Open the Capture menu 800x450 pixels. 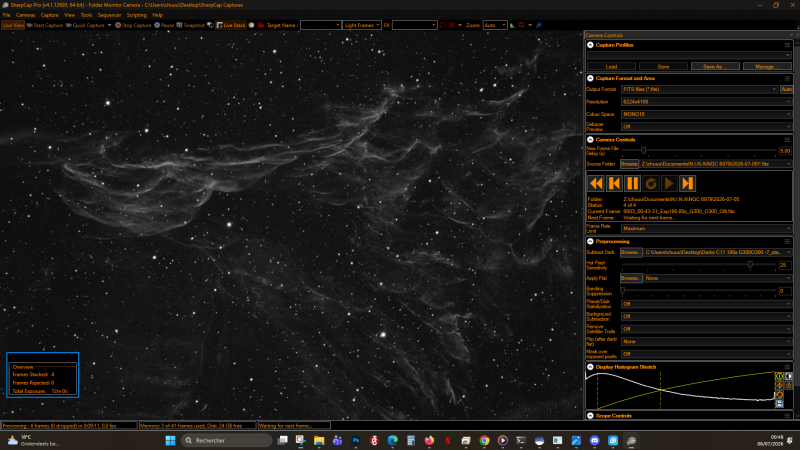(x=49, y=15)
